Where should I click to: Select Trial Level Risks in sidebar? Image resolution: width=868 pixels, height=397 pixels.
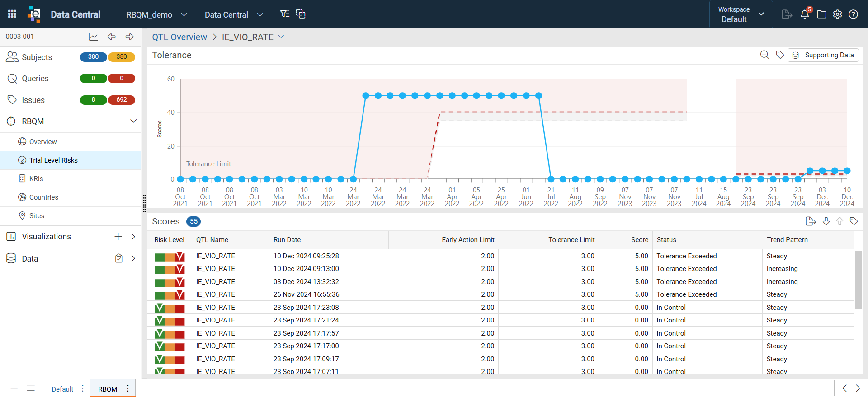71,160
